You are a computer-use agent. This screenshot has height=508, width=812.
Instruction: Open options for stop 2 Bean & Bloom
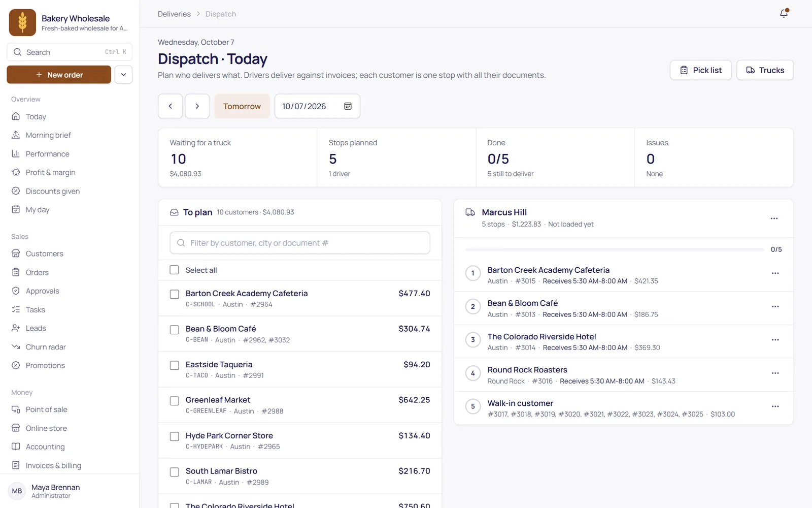[775, 306]
